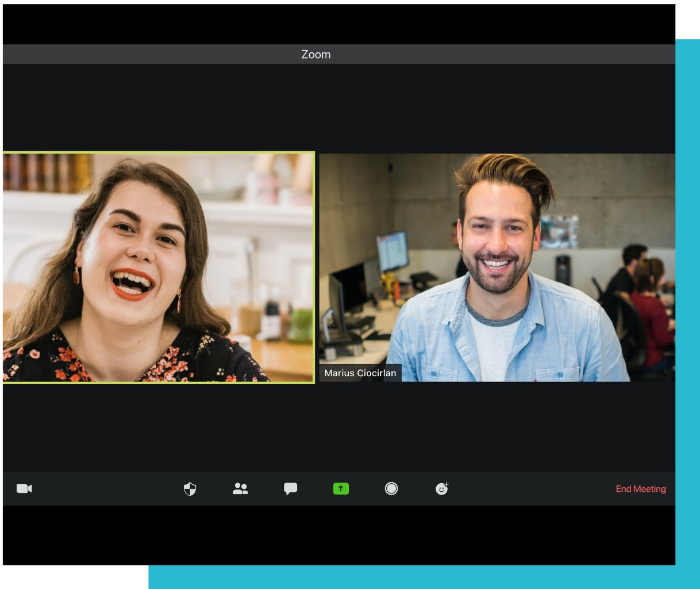Viewport: 700px width, 589px height.
Task: Click the Zoom window title text
Action: tap(316, 54)
